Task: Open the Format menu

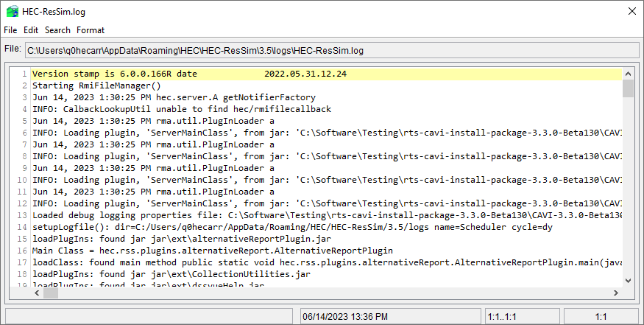Action: click(91, 30)
